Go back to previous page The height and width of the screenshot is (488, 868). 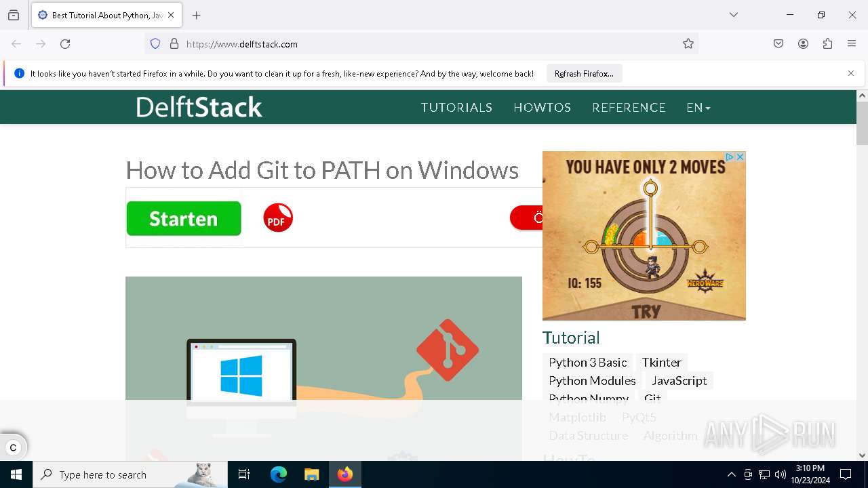tap(16, 44)
